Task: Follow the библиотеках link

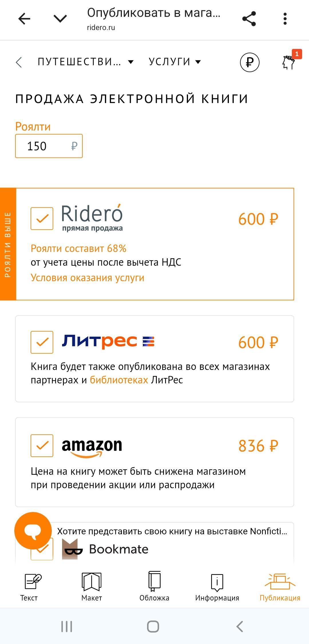Action: coord(119,380)
